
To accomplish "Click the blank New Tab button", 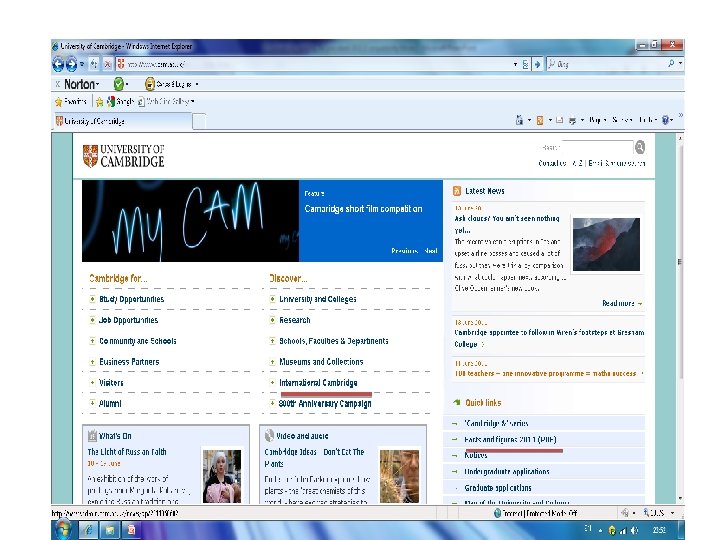I will click(x=199, y=122).
